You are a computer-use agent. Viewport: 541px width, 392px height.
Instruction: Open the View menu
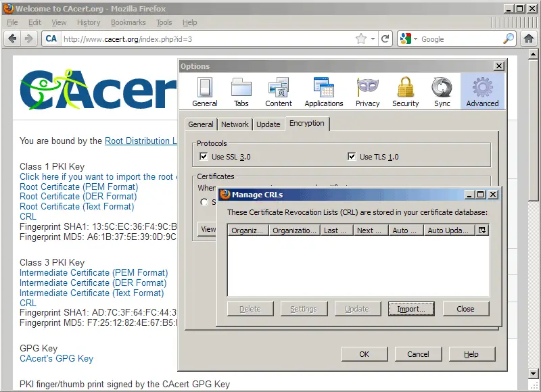pos(59,22)
